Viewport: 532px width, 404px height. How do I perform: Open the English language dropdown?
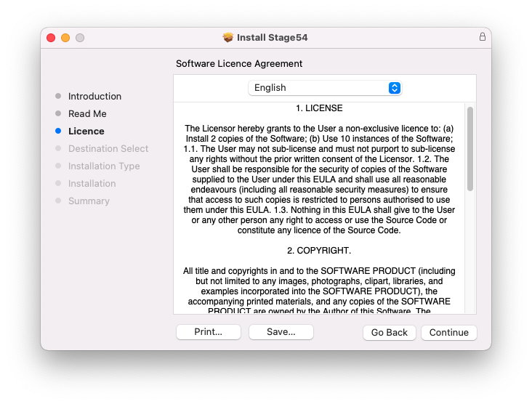pos(325,88)
